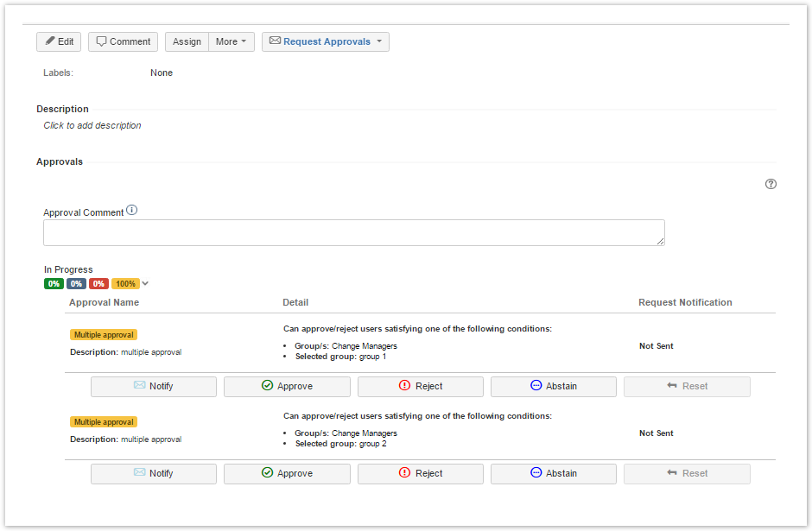Abstain from the group 1 approval

(554, 386)
